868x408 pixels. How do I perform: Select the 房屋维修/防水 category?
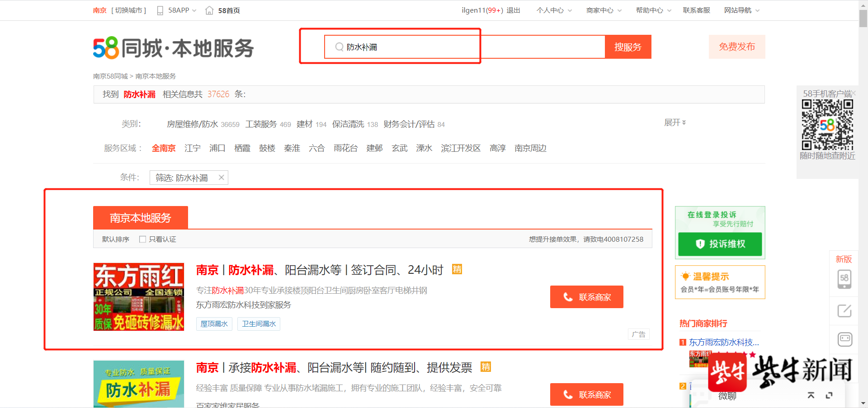pos(193,124)
